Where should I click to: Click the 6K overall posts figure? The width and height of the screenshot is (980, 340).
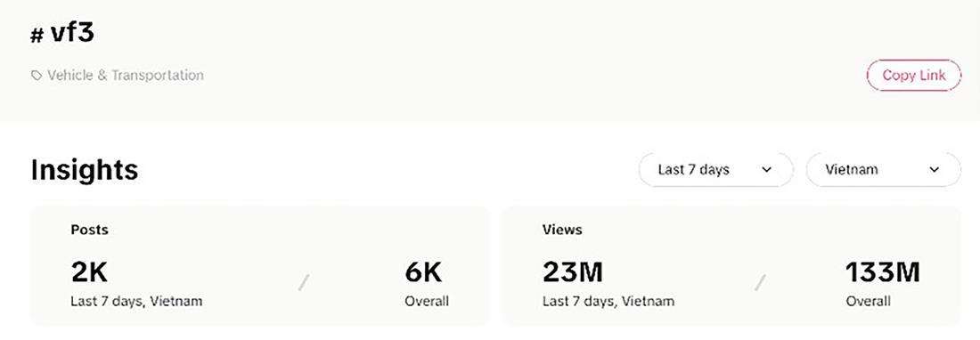click(423, 272)
